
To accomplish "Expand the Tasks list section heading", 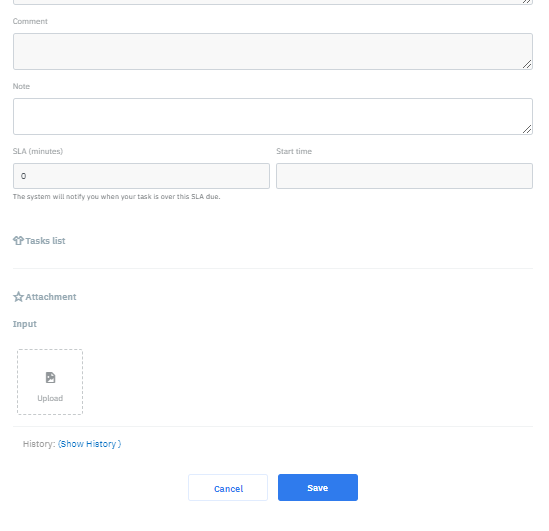I will (45, 241).
